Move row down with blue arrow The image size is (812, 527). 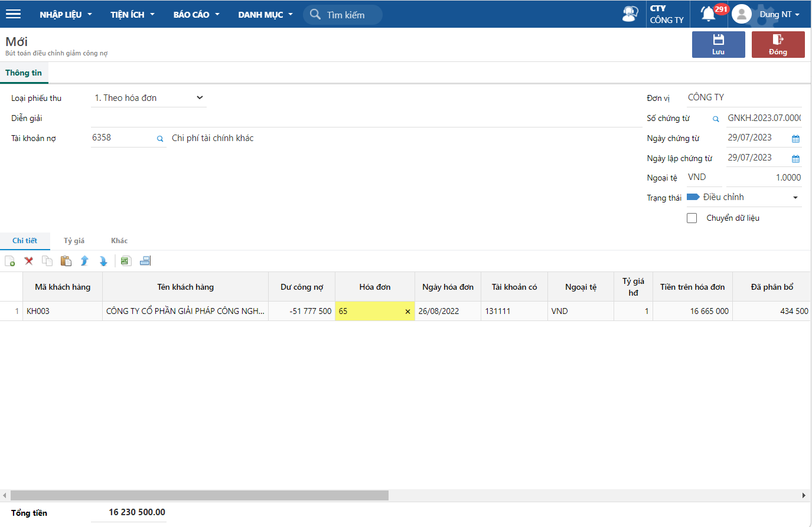point(103,261)
